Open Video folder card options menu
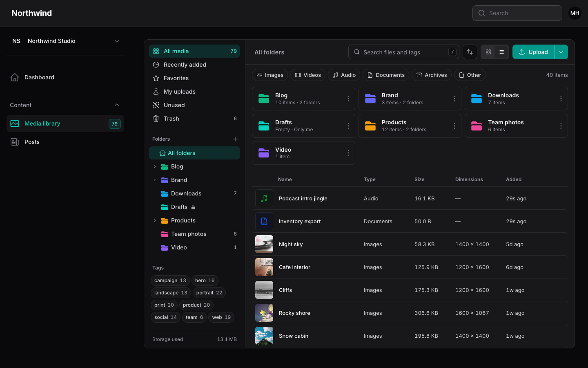Image resolution: width=588 pixels, height=368 pixels. [348, 153]
